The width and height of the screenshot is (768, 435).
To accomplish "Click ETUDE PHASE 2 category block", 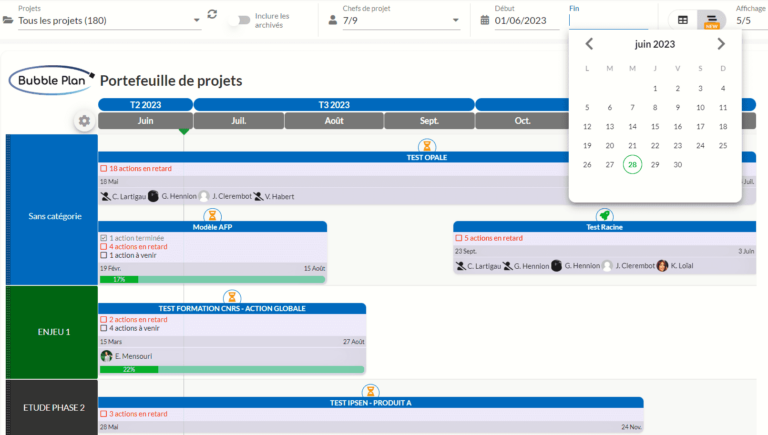I will (x=52, y=408).
